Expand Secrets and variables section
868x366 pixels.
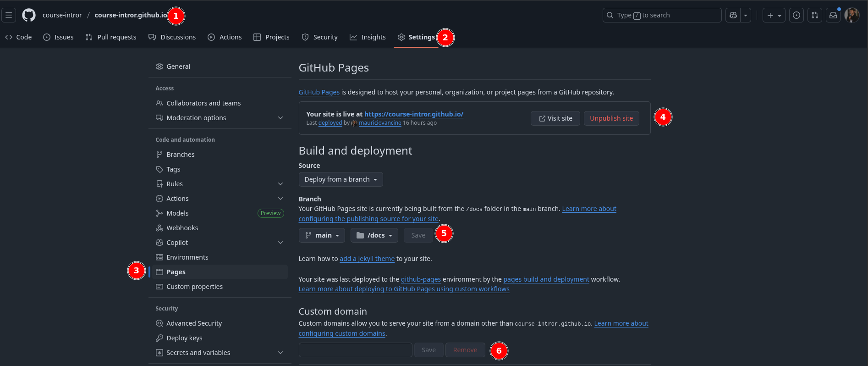(x=280, y=353)
